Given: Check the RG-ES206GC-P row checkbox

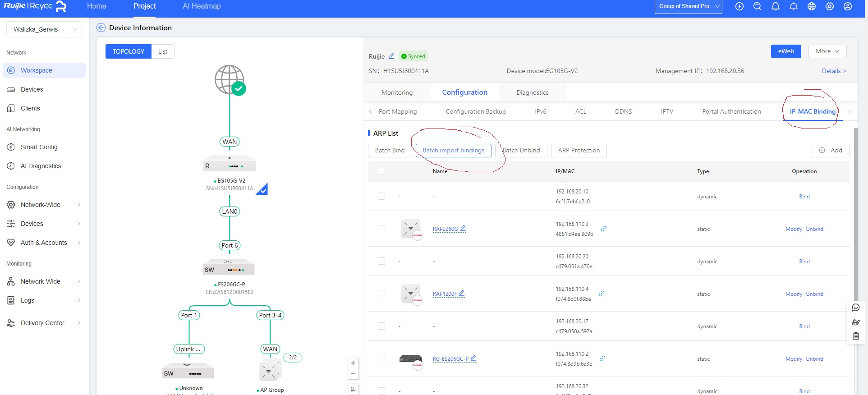Looking at the screenshot, I should pos(381,358).
